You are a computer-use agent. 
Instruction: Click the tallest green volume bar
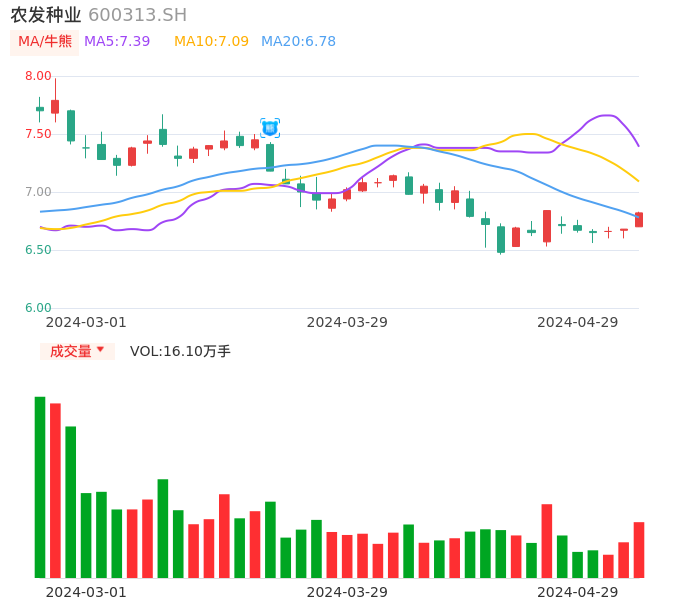[40, 487]
